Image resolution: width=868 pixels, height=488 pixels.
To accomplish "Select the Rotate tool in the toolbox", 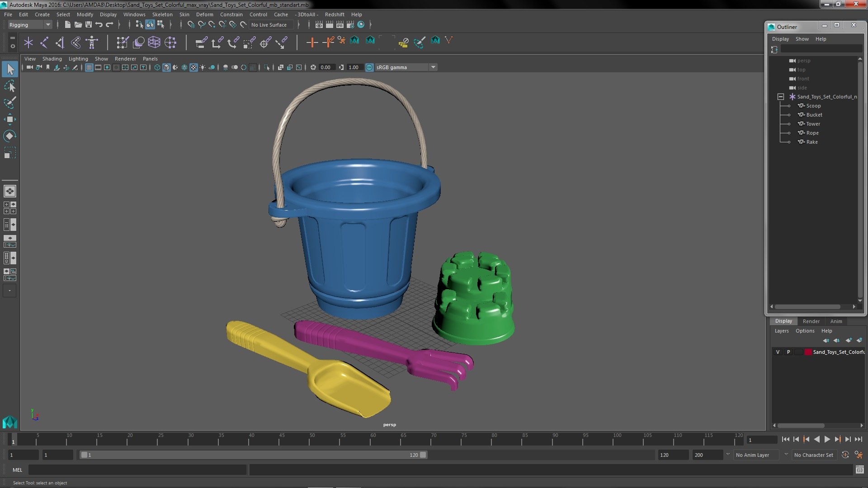I will click(9, 136).
